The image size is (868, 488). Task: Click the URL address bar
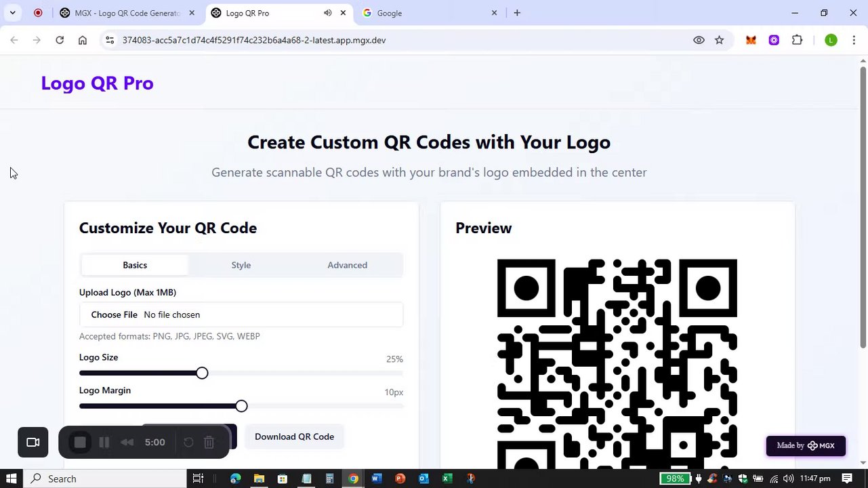pos(403,40)
